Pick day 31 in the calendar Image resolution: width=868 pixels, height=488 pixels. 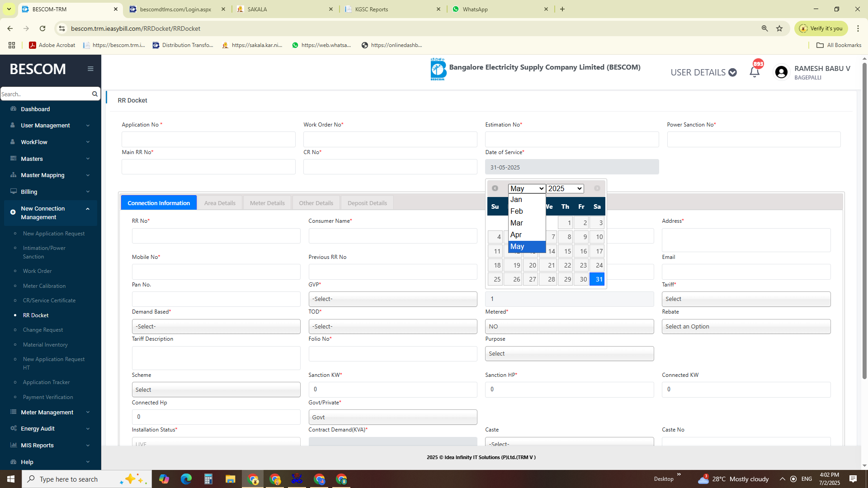tap(597, 279)
